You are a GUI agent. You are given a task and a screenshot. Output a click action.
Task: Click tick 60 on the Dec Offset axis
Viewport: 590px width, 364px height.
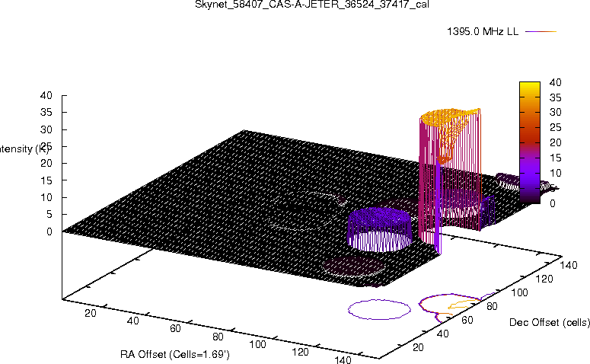467,320
